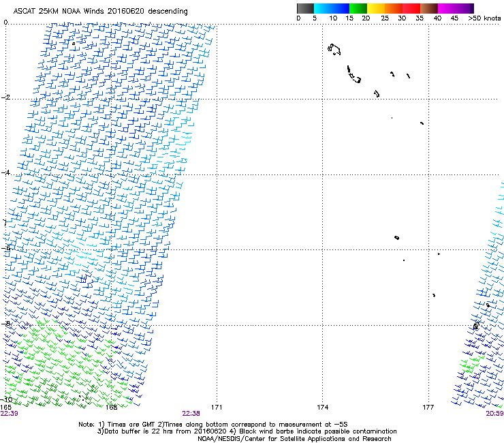Click the purple '20:59' swath time label
The height and width of the screenshot is (443, 504).
point(494,414)
